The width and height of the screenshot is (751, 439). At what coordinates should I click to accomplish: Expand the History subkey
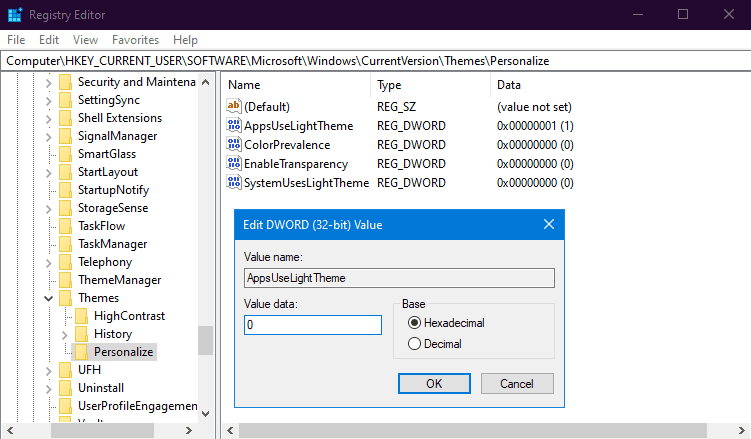(x=64, y=335)
